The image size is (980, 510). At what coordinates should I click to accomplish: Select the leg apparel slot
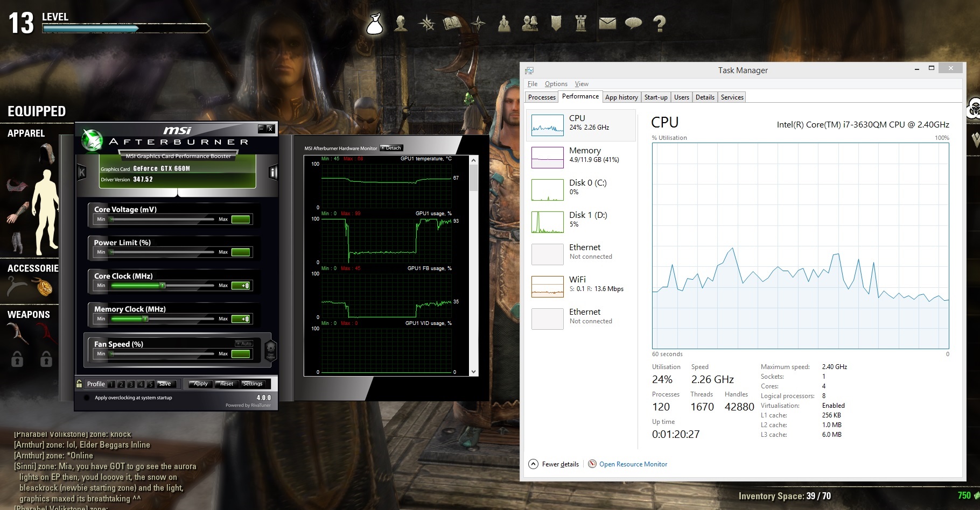point(17,243)
